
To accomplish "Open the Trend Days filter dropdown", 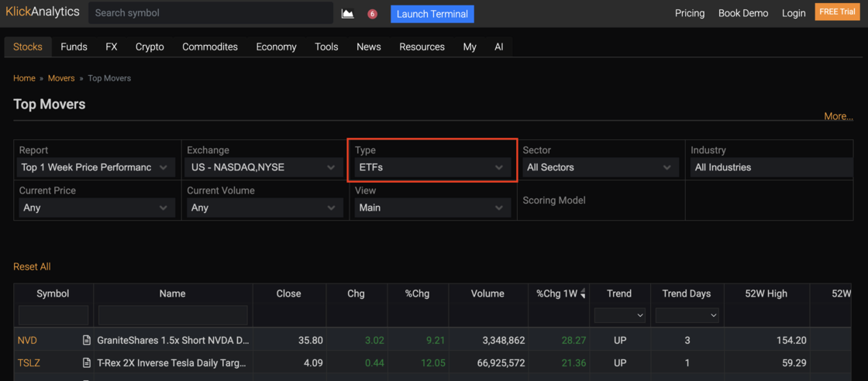I will pos(687,315).
